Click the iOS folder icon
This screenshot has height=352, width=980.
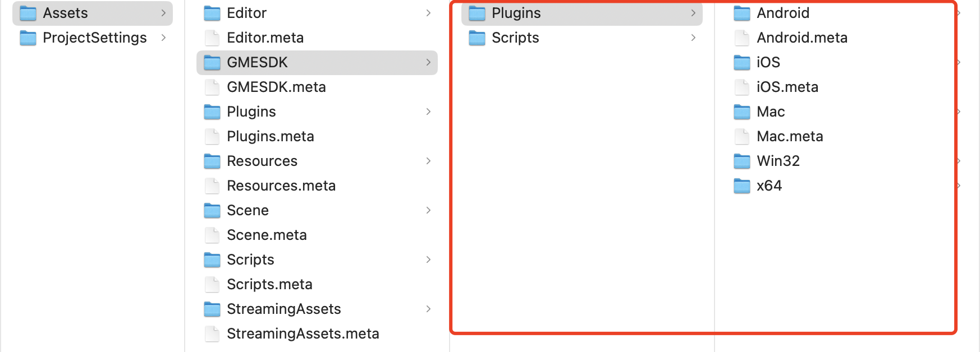(x=742, y=62)
